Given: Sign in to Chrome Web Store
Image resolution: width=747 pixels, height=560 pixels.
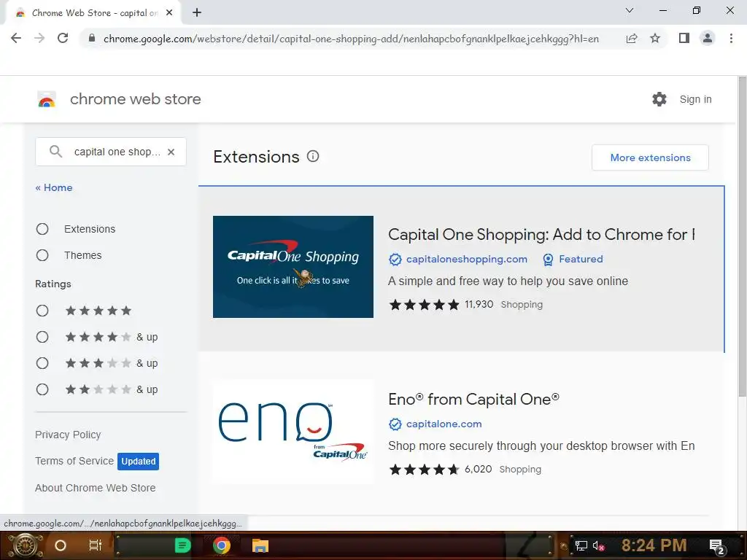Looking at the screenshot, I should [x=695, y=99].
